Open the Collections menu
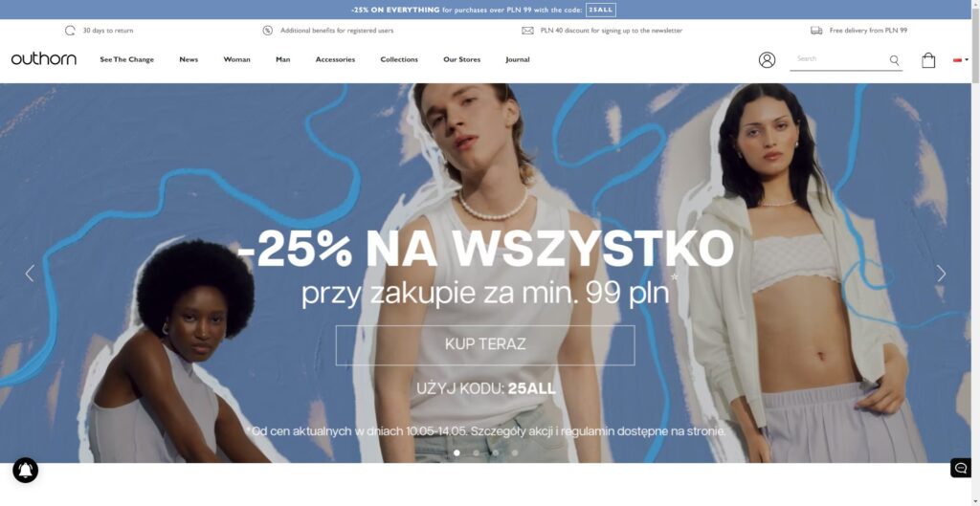 (399, 59)
